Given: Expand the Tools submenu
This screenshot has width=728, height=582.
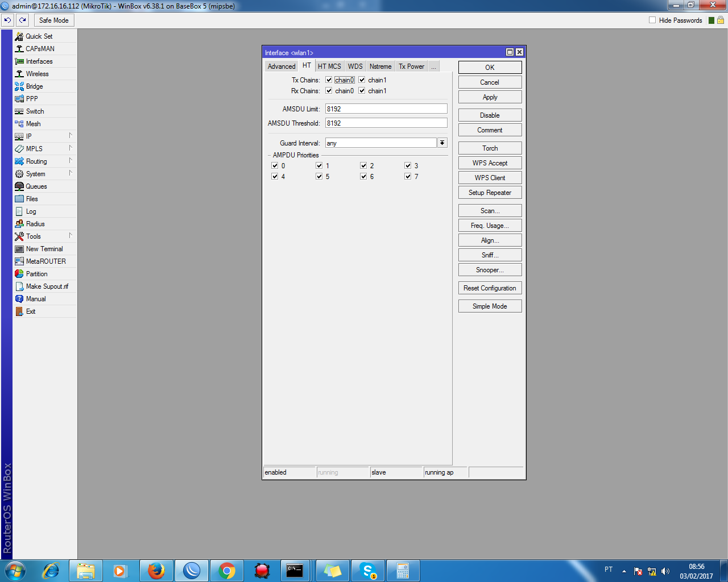Looking at the screenshot, I should click(x=71, y=236).
